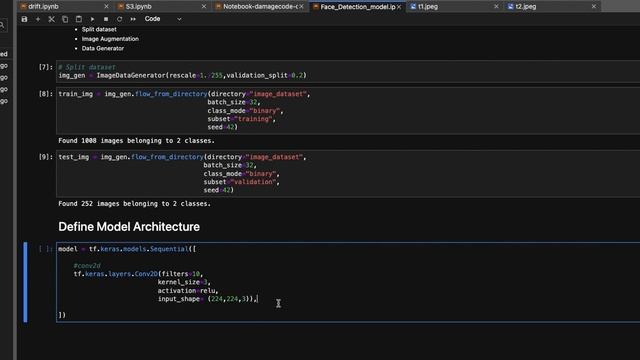This screenshot has height=360, width=640.
Task: Click the 'Split dataset' bullet item
Action: (99, 29)
